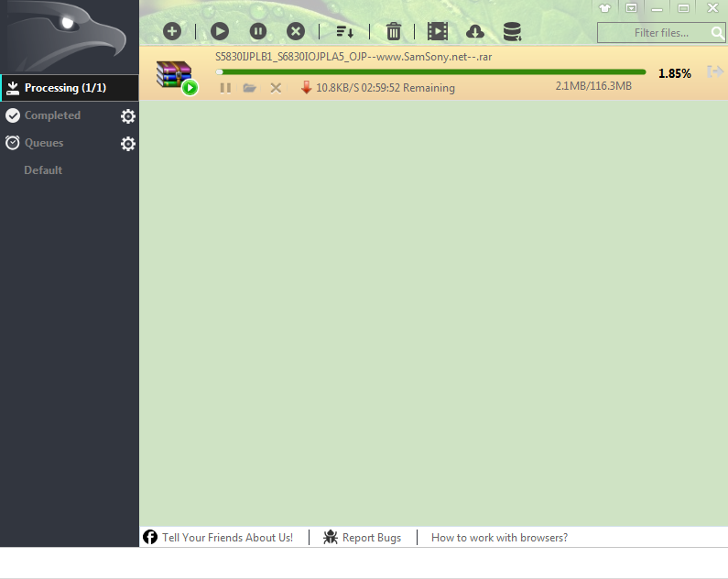
Task: Open the title bar dropdown menu icon
Action: [631, 8]
